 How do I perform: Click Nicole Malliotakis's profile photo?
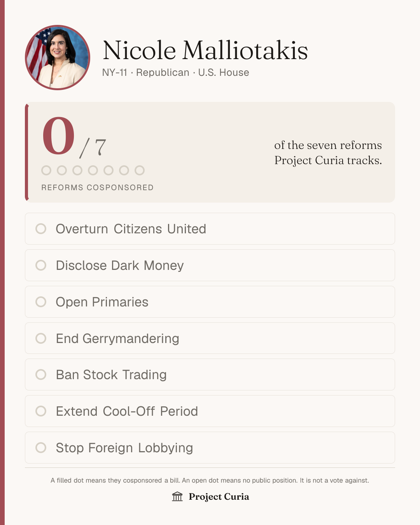(x=58, y=58)
